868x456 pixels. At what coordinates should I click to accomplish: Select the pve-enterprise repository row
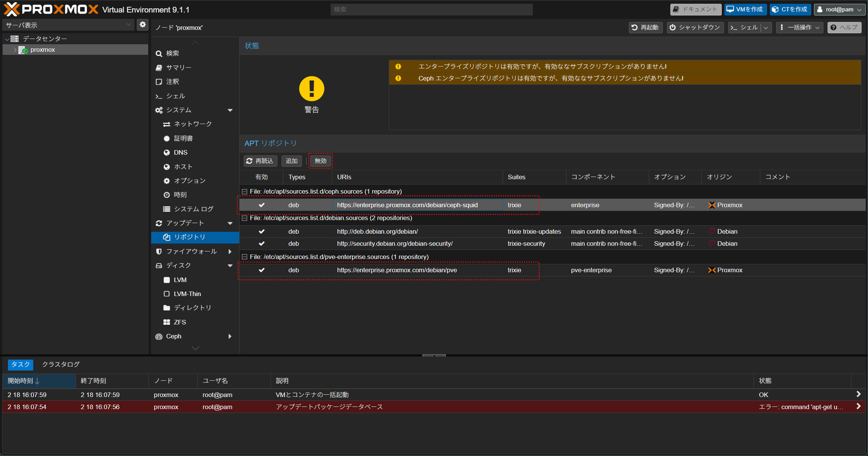(397, 270)
